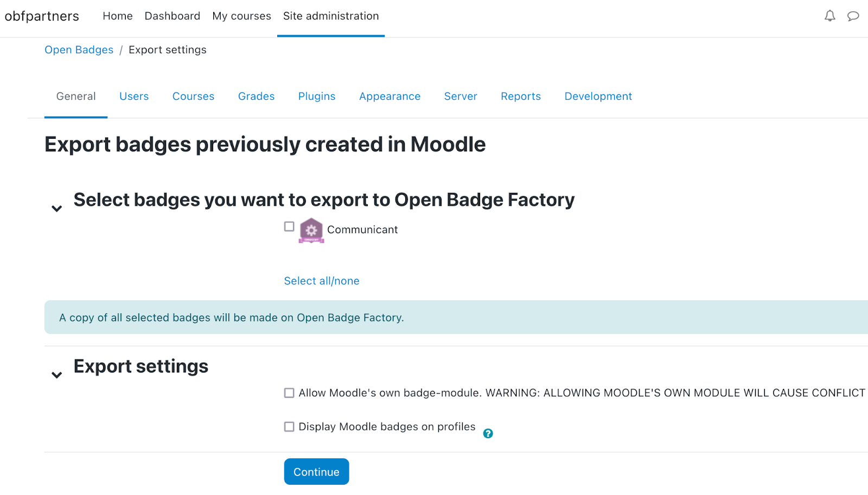868x495 pixels.
Task: Click the Communicant badge image
Action: coord(311,230)
